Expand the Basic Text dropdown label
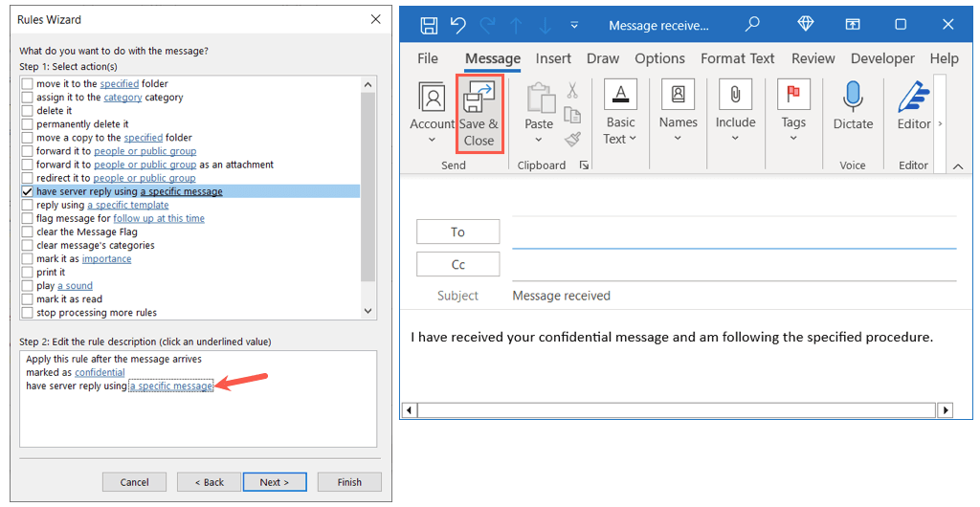Image resolution: width=980 pixels, height=507 pixels. 620,139
